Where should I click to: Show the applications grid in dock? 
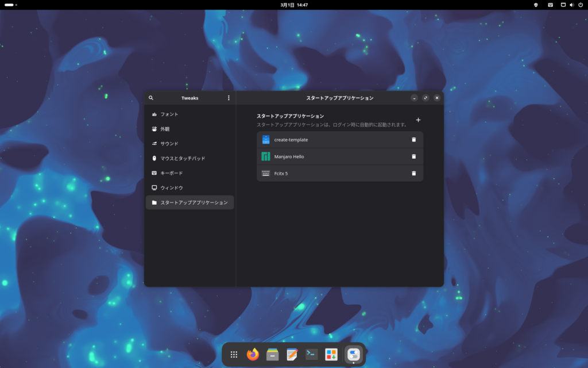coord(234,355)
